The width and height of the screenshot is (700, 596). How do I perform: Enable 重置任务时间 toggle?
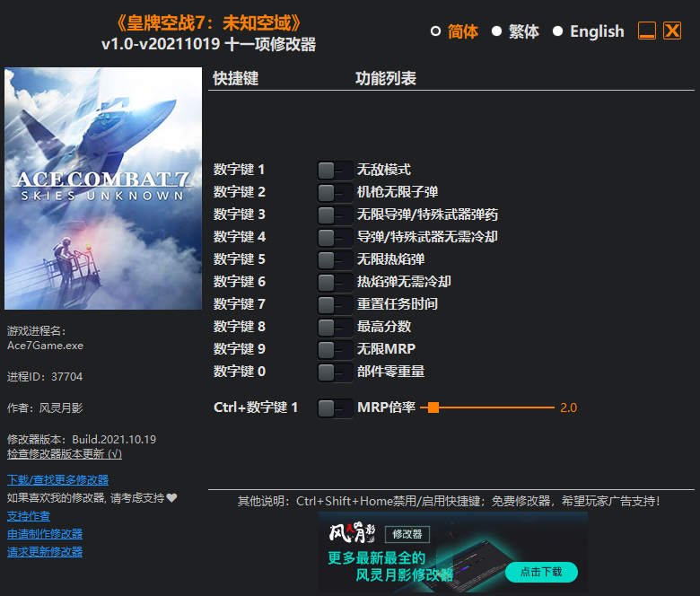point(335,304)
